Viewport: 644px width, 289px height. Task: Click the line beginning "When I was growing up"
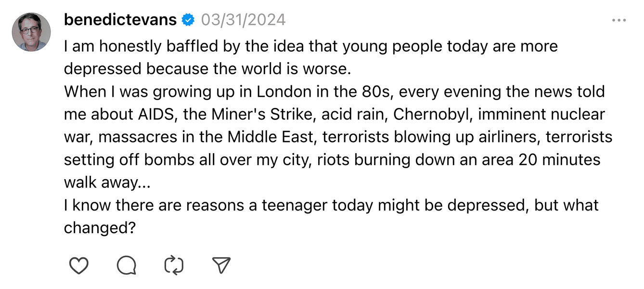tap(334, 92)
